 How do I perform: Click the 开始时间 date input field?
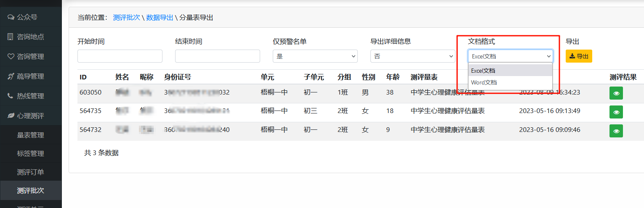[120, 56]
